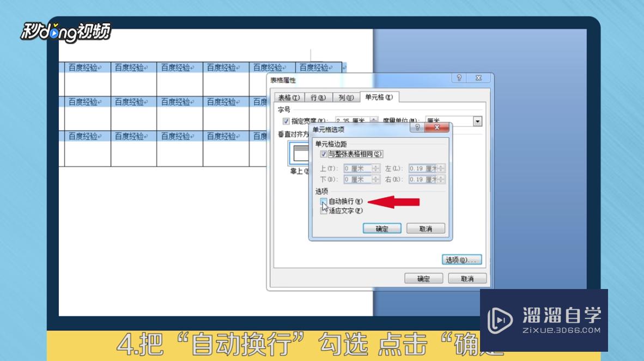
Task: Click help icon in 单元格选项 title bar
Action: point(417,128)
